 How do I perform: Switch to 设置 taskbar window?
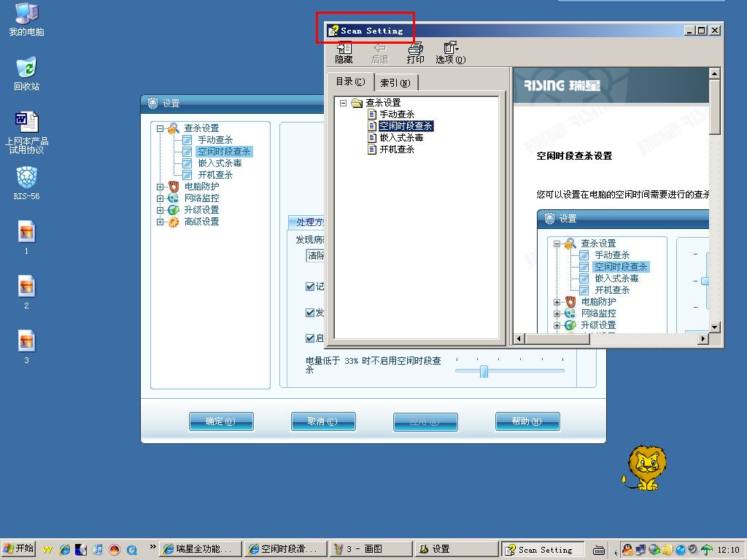456,549
